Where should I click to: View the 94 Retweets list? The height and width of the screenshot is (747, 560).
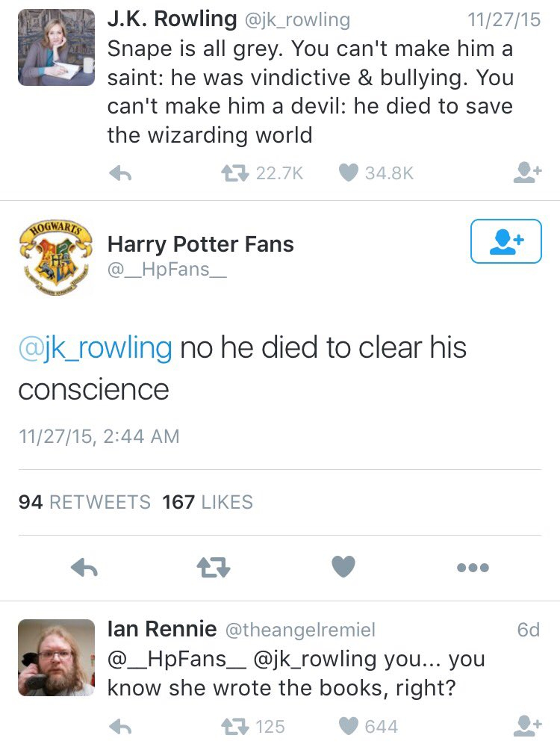point(84,502)
